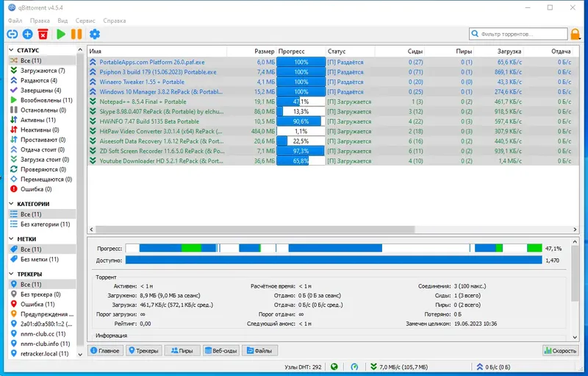Show the Скорость graph
Viewport: 588px width, 376px height.
click(x=560, y=351)
